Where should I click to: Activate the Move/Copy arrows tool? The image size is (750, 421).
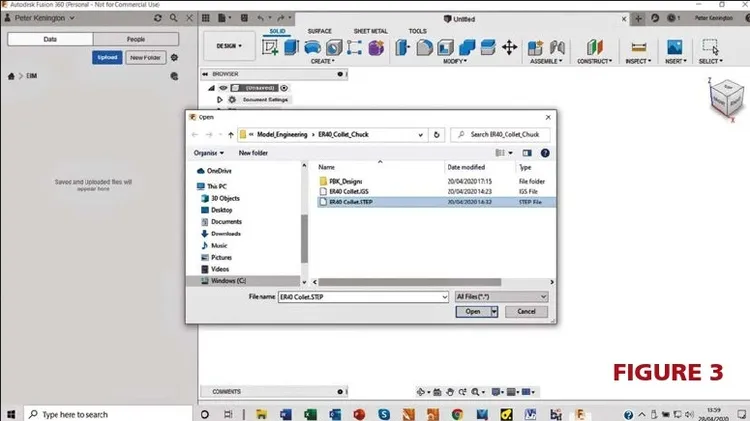pos(509,47)
